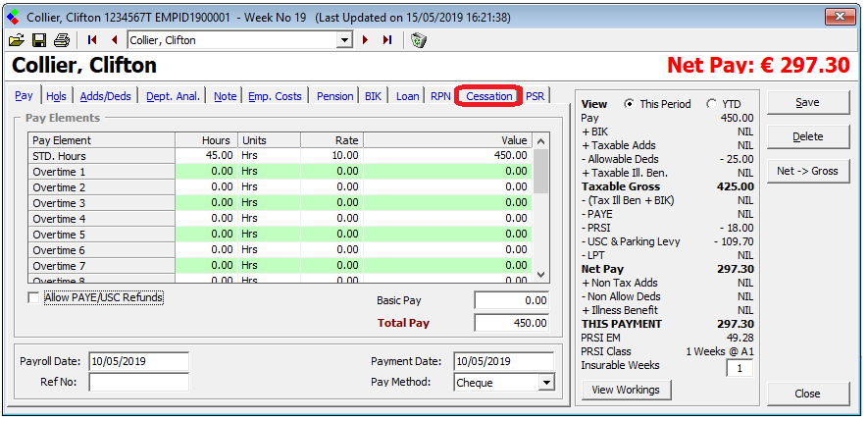Image resolution: width=868 pixels, height=421 pixels.
Task: Click the printer icon in toolbar
Action: [x=61, y=40]
